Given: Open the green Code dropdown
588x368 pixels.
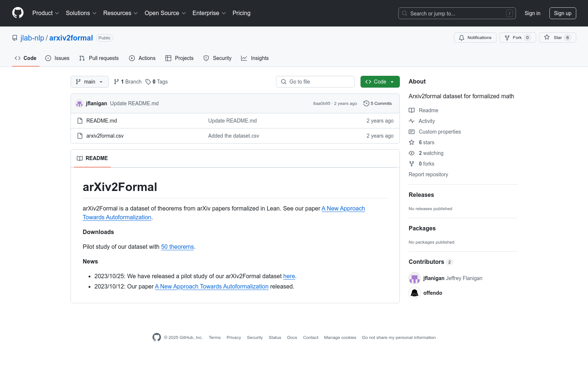Looking at the screenshot, I should click(x=380, y=82).
